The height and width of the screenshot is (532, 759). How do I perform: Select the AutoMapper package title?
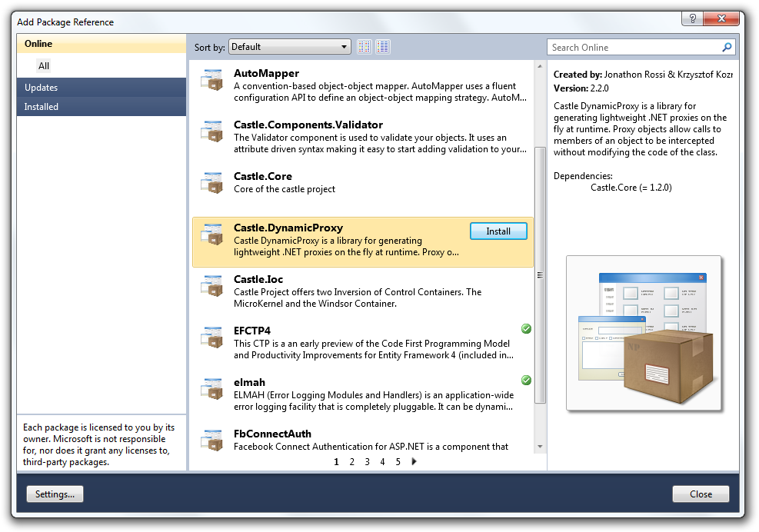266,73
